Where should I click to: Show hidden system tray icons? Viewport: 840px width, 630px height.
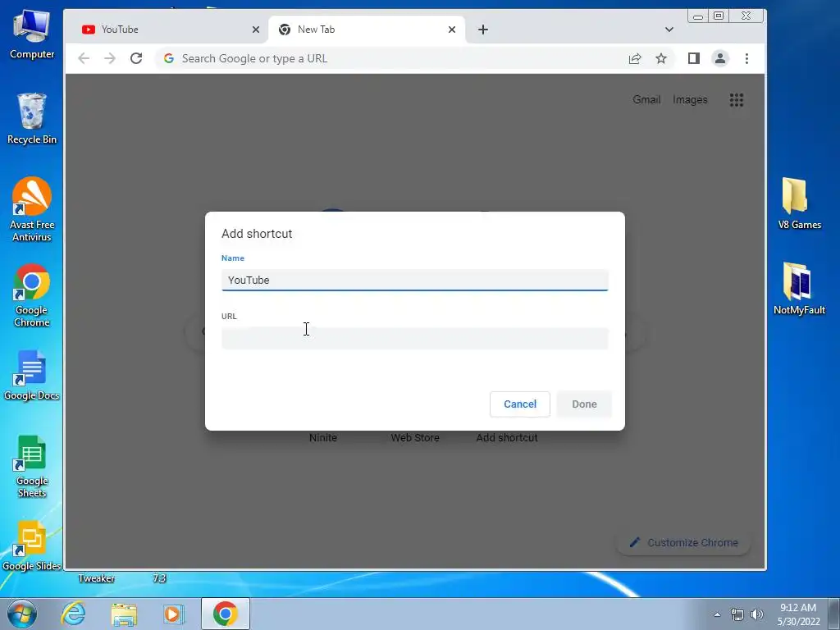click(x=717, y=614)
